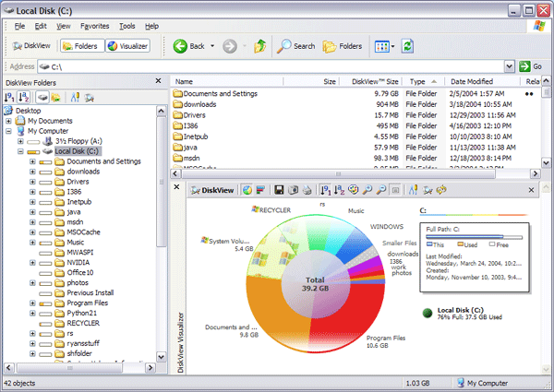
Task: Sort visualizer chart by name
Action: coord(339,190)
